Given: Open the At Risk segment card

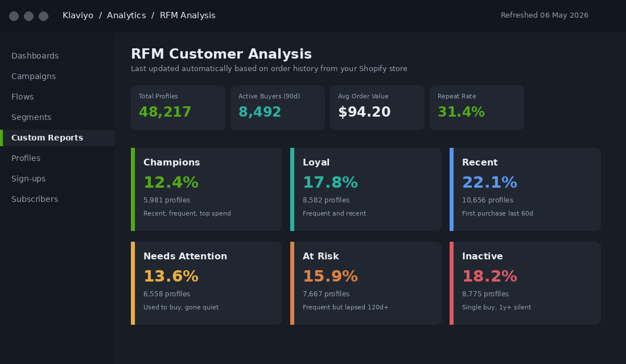Looking at the screenshot, I should pos(366,283).
